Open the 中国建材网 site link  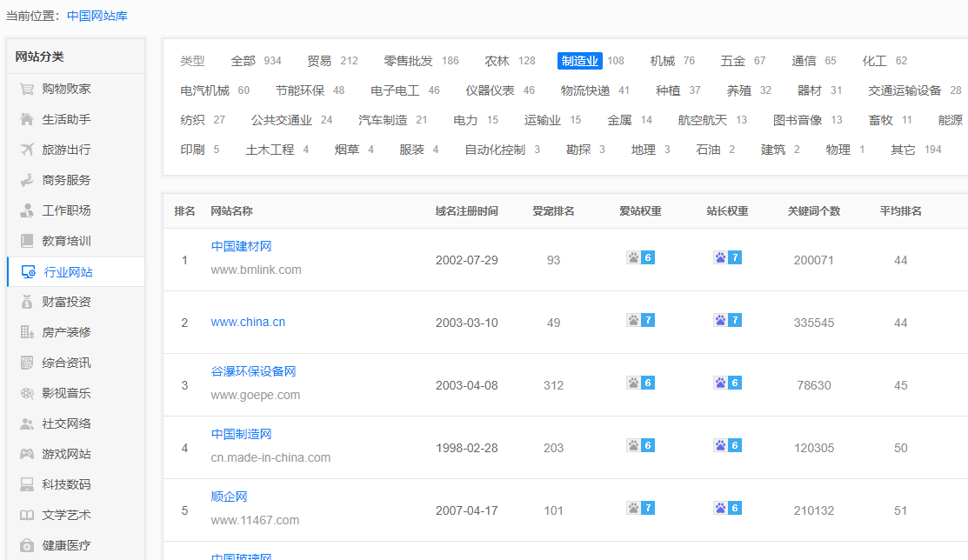241,246
